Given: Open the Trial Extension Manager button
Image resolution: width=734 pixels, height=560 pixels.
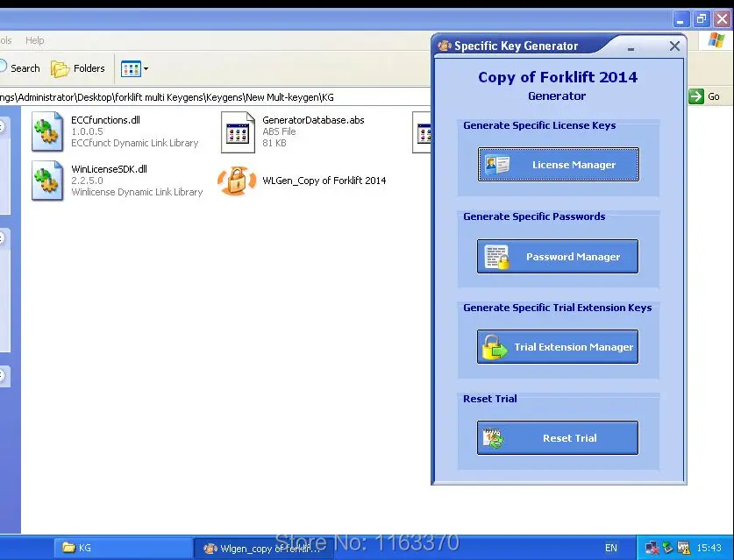Looking at the screenshot, I should coord(558,347).
